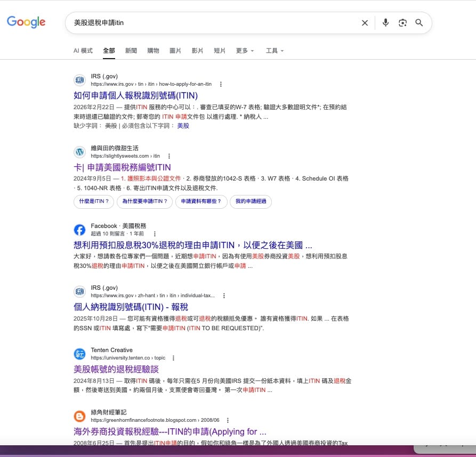Open options menu for the Facebook 美國稅務 result
This screenshot has height=457, width=476.
[x=155, y=234]
